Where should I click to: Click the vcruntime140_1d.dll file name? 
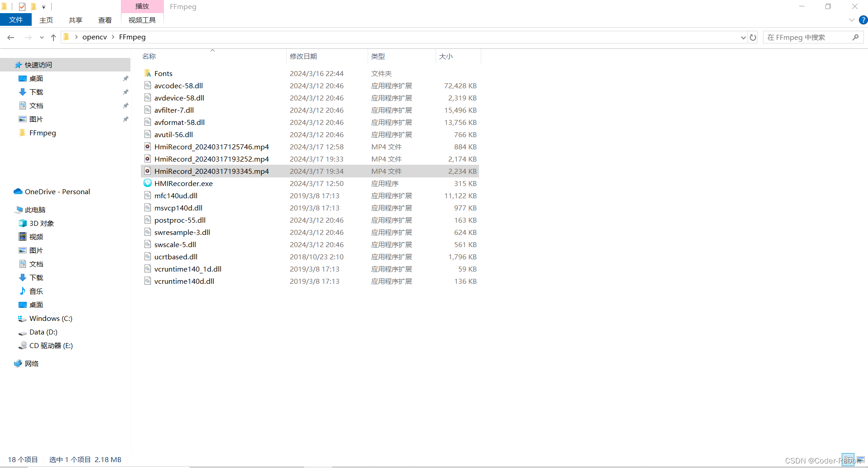click(x=188, y=269)
